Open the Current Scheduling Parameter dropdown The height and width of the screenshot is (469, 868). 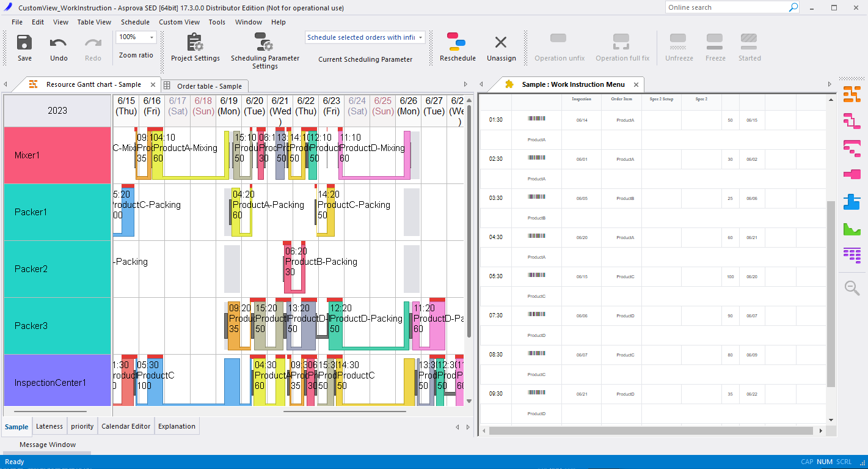coord(420,37)
